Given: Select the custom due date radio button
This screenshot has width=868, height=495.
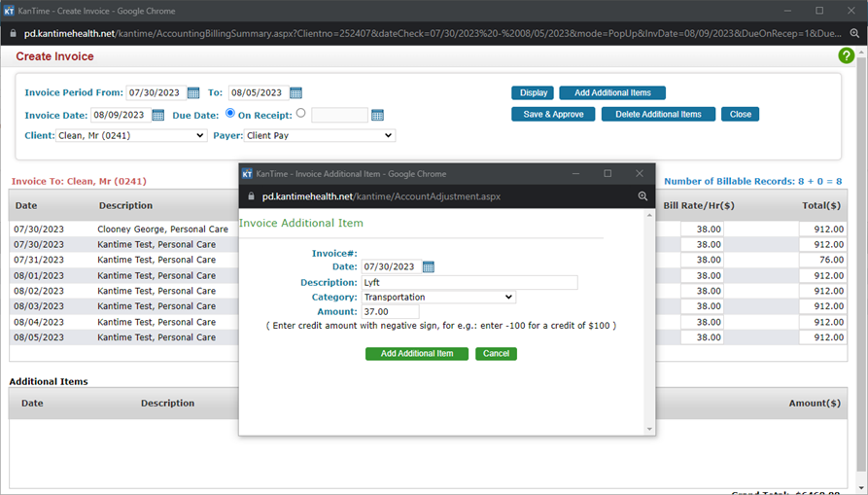Looking at the screenshot, I should tap(300, 113).
